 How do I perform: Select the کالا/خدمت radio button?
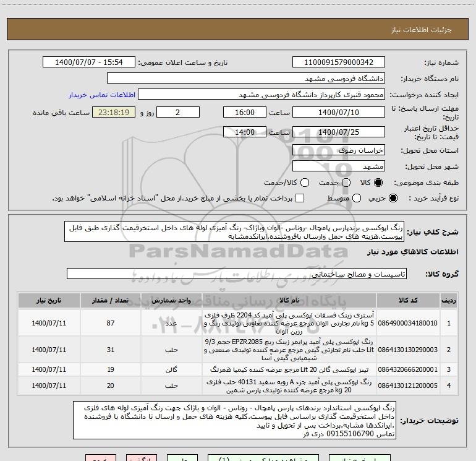click(305, 183)
